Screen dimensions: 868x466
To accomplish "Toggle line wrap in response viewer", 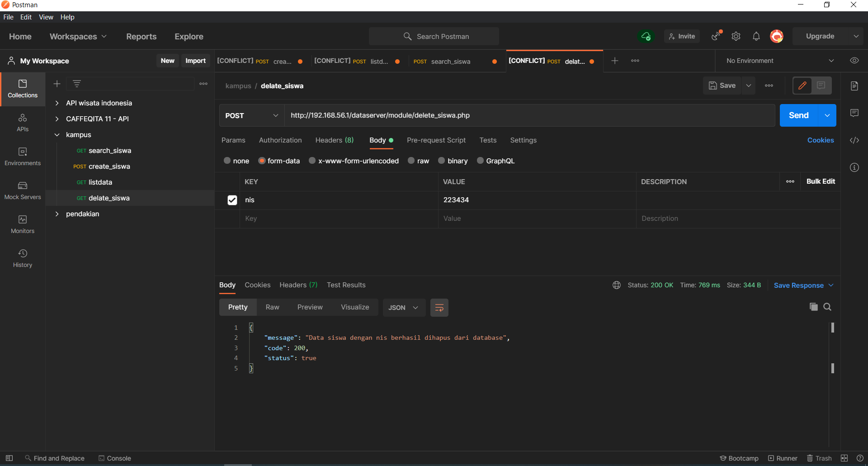I will pyautogui.click(x=439, y=308).
